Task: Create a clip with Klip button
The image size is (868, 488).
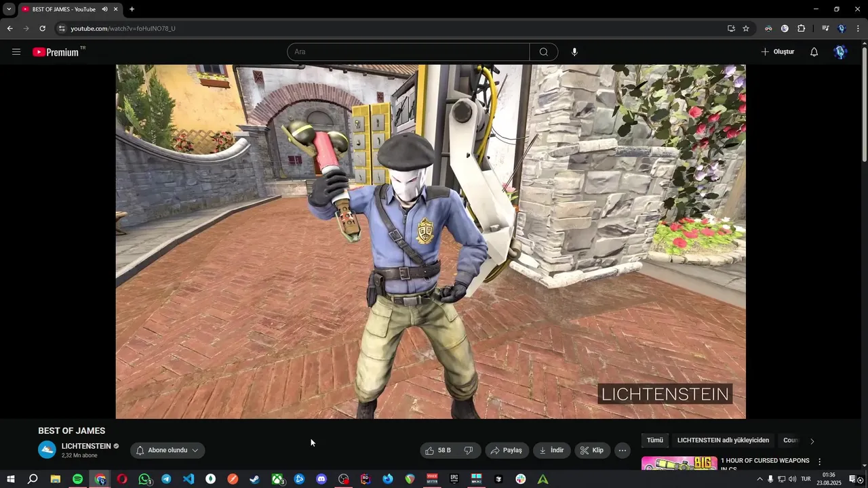Action: pyautogui.click(x=592, y=450)
